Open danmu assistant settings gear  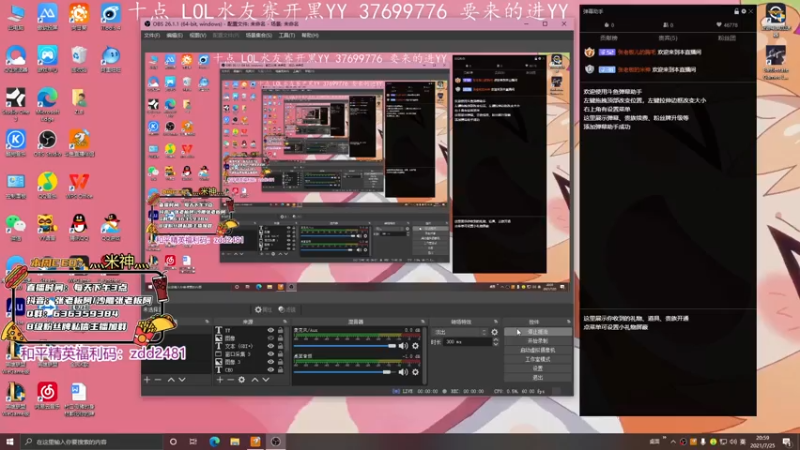743,11
